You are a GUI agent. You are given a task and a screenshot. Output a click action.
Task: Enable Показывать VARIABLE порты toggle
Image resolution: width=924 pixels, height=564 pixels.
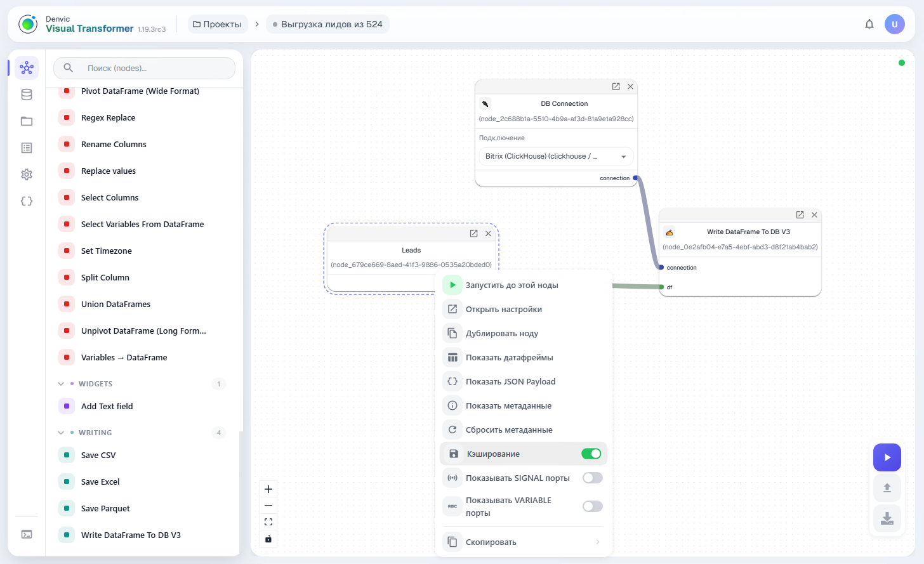[x=593, y=506]
